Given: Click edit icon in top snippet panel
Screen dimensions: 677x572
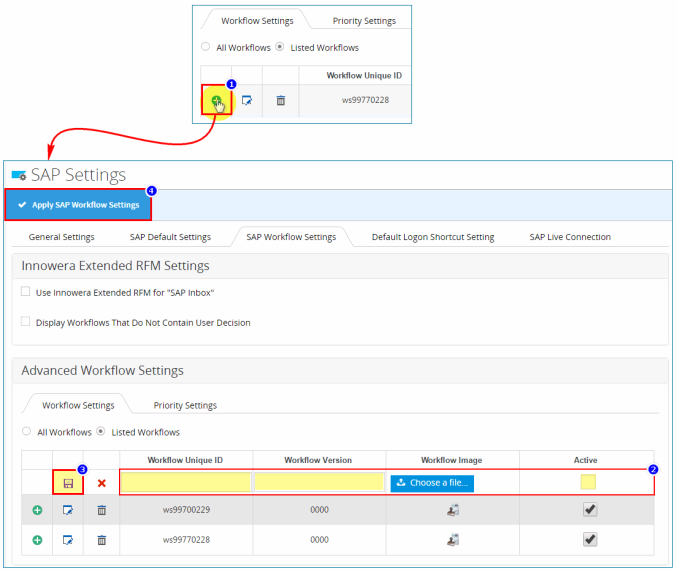Looking at the screenshot, I should tap(247, 101).
